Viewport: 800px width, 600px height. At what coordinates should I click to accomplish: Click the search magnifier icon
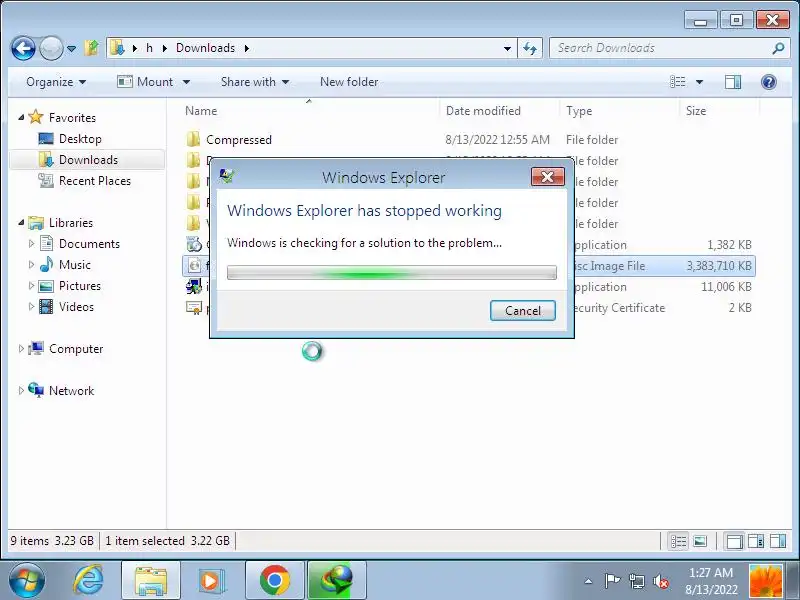click(x=778, y=48)
